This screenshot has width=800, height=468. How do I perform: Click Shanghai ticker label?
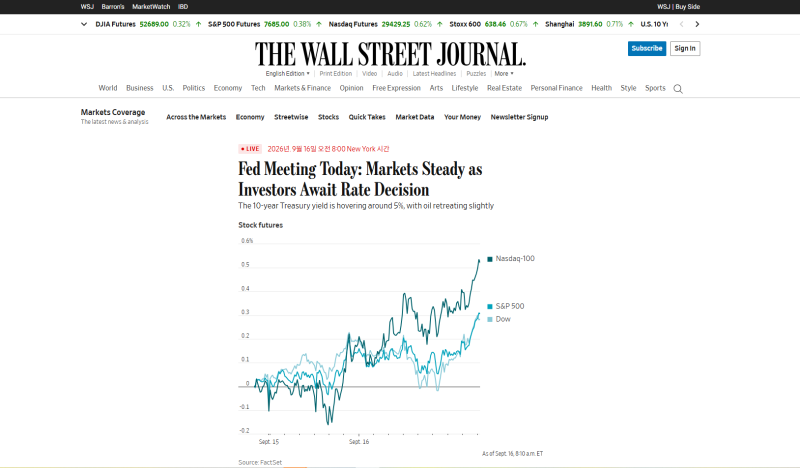pos(560,24)
